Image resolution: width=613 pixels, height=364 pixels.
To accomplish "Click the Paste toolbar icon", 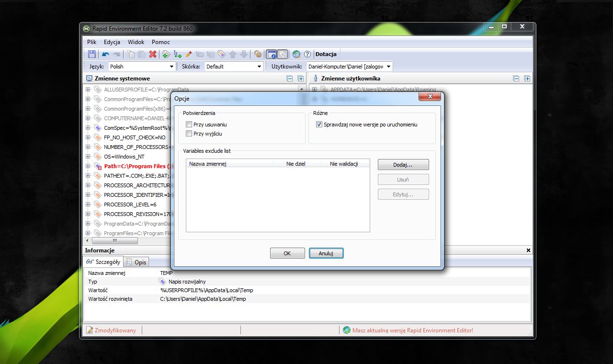I will 142,54.
